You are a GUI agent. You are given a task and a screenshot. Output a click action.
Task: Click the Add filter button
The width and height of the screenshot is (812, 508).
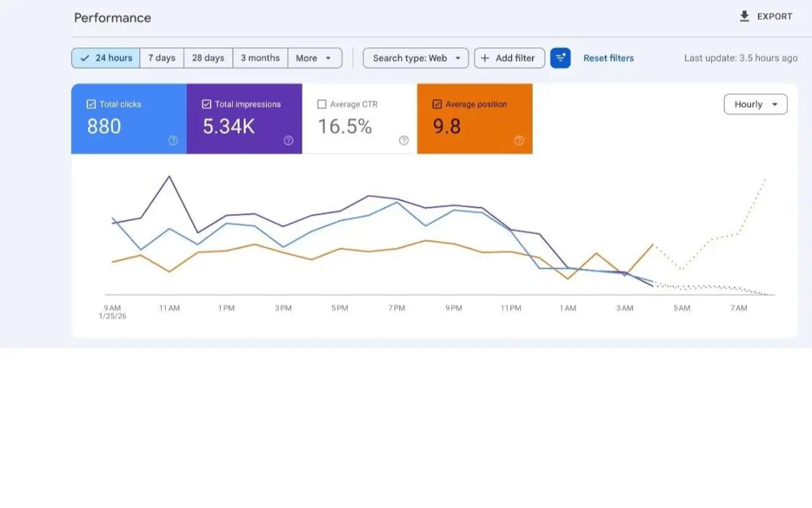(x=510, y=58)
